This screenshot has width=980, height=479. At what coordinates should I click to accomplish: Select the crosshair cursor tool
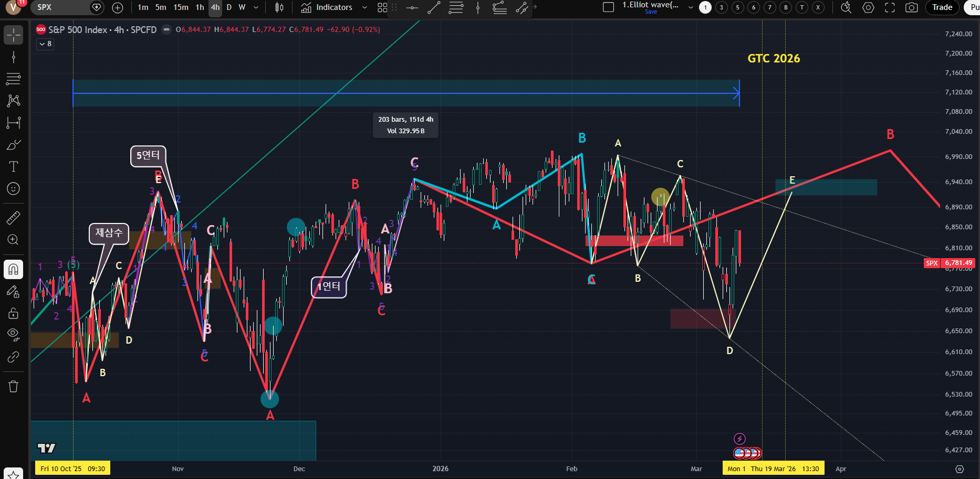click(14, 35)
